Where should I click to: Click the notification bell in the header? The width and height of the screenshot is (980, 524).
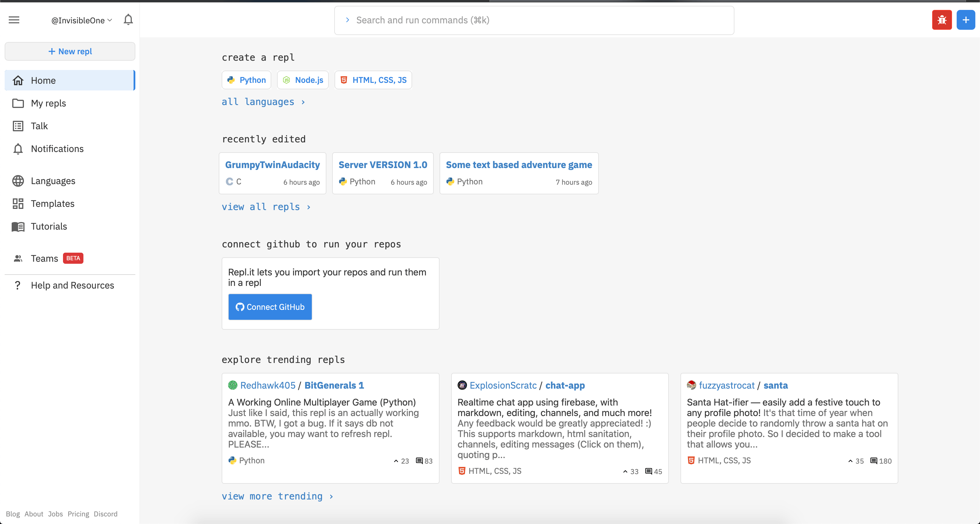[128, 20]
